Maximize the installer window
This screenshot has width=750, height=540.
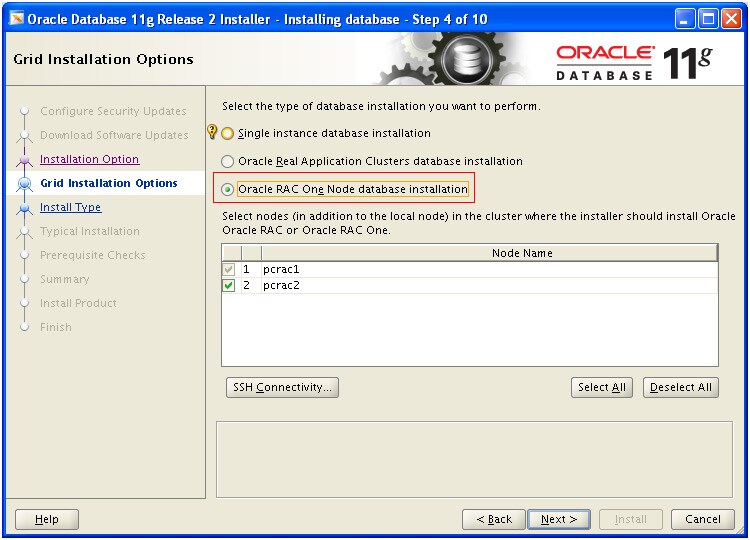pos(708,19)
